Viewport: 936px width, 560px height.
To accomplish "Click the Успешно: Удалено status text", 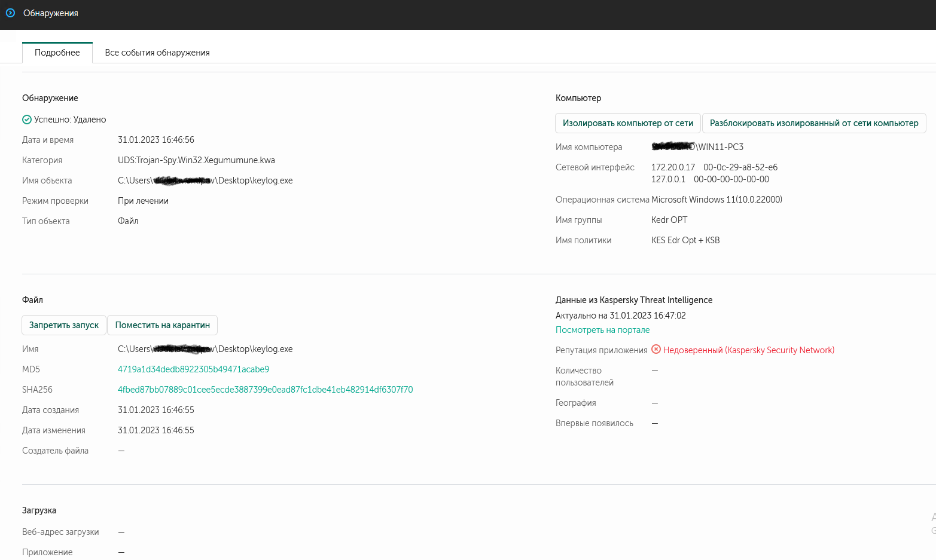I will pos(70,120).
